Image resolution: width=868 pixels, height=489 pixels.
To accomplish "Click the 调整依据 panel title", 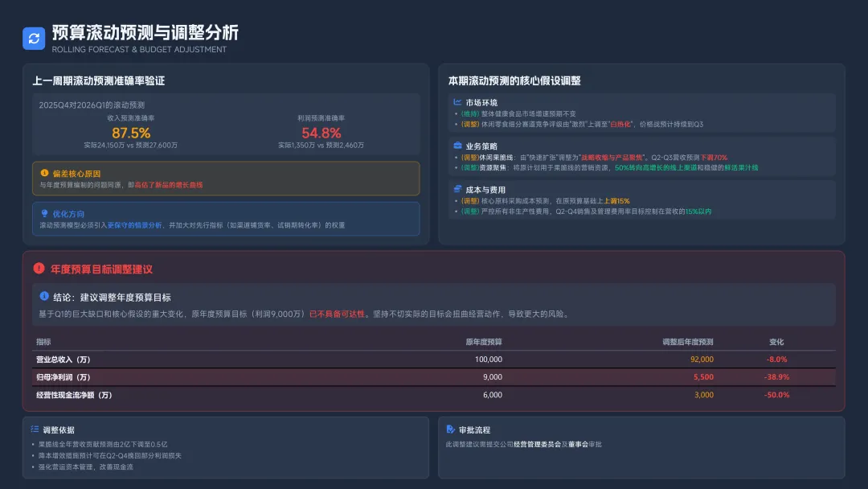I will [59, 429].
